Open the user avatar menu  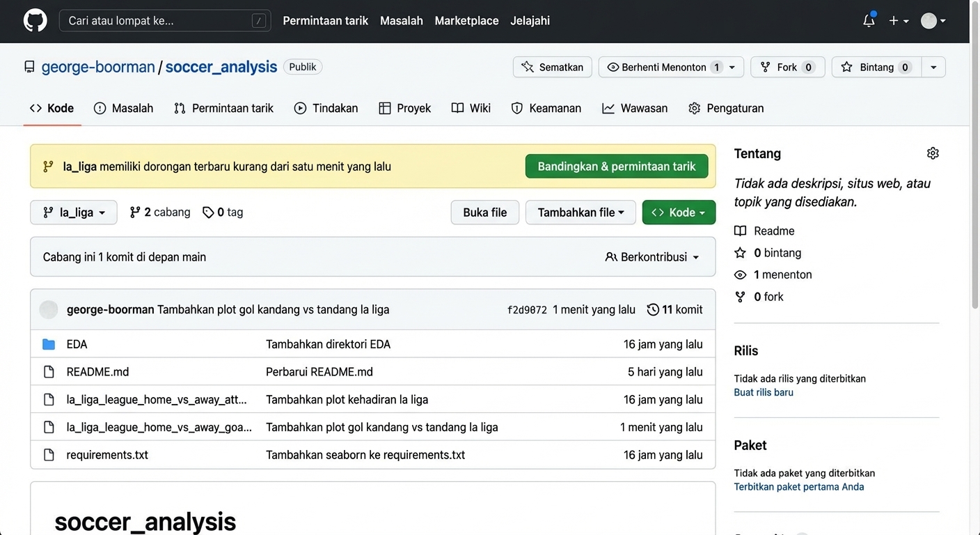(x=933, y=21)
